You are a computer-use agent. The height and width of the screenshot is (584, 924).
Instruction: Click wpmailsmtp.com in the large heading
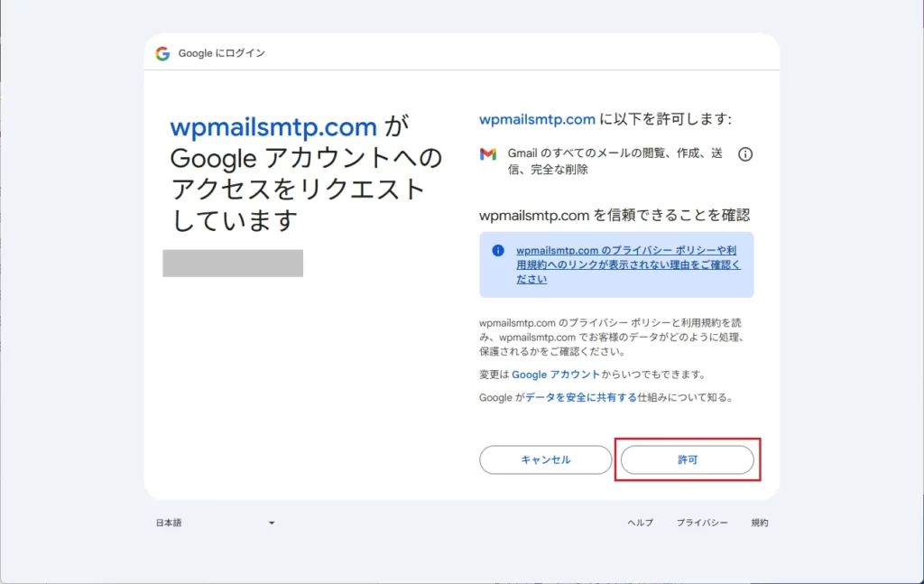tap(273, 126)
